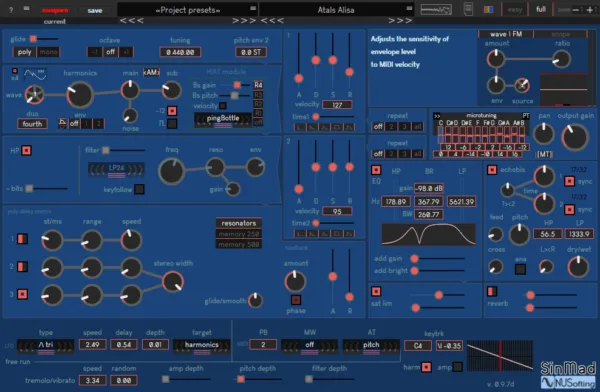Click the glide slider handle

(x=33, y=39)
